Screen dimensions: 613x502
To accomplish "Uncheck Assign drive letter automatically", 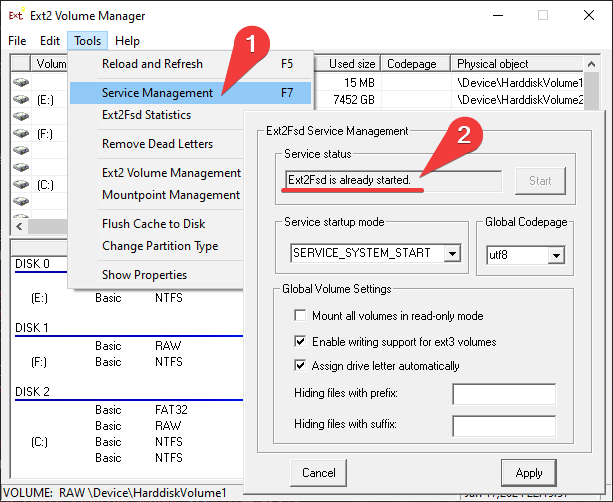I will tap(300, 366).
